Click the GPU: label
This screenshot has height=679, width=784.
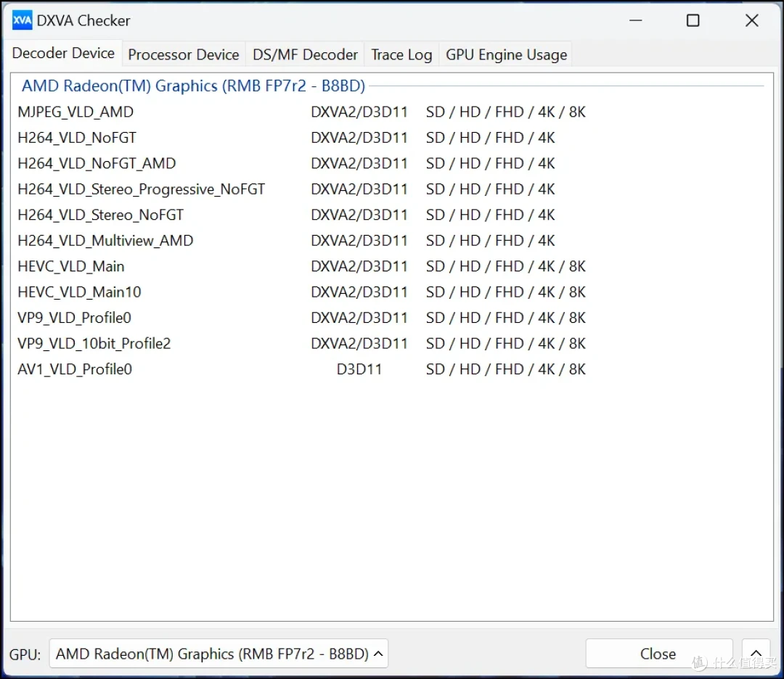coord(25,654)
